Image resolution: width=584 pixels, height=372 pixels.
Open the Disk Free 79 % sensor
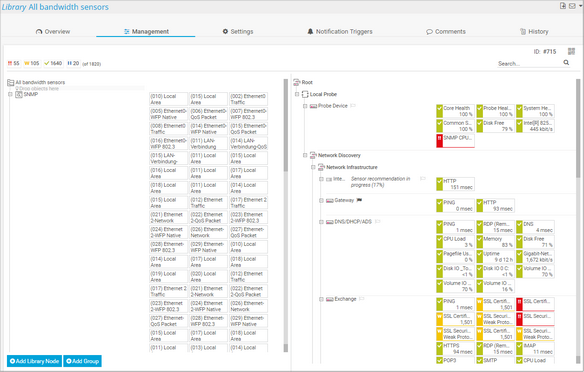tap(495, 126)
